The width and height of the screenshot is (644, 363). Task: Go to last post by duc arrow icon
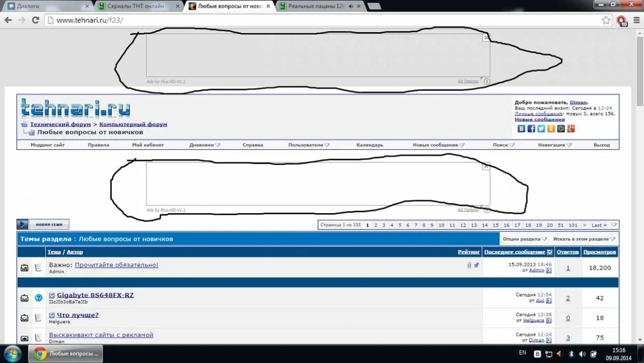pyautogui.click(x=548, y=301)
